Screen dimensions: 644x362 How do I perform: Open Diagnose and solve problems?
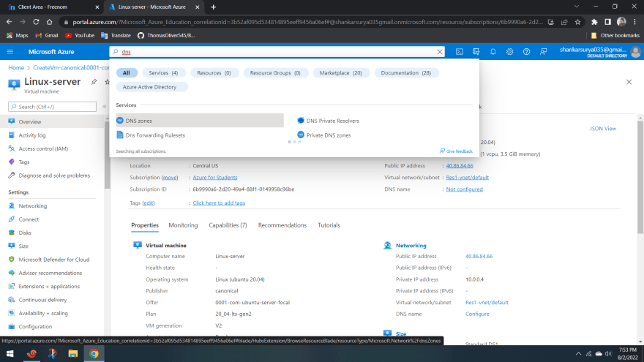pyautogui.click(x=54, y=176)
